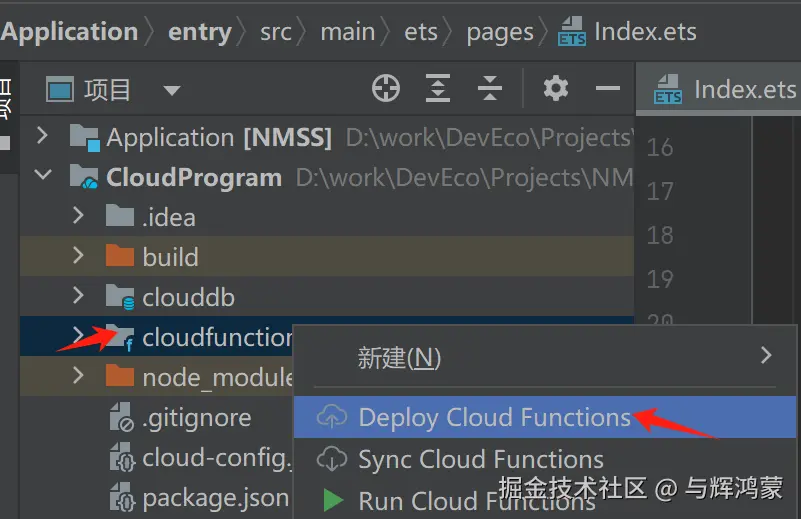Click the orange node_modules folder icon
The width and height of the screenshot is (801, 519).
120,376
